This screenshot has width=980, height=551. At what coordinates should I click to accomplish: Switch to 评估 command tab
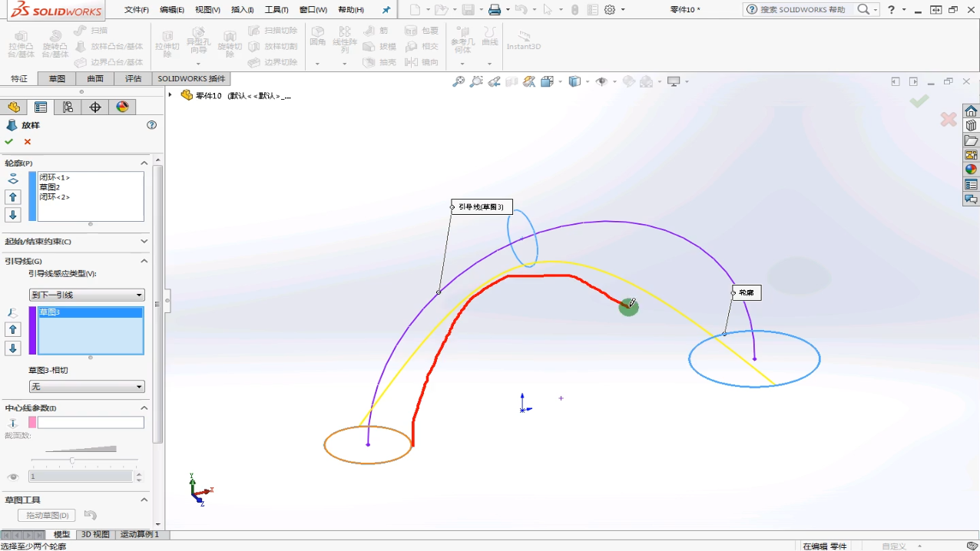tap(134, 78)
